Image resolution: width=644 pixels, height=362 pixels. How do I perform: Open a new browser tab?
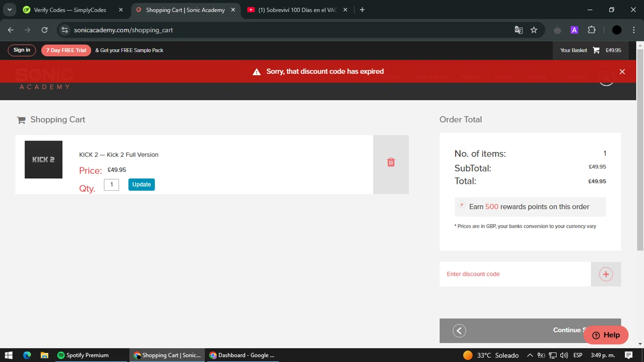(x=362, y=10)
